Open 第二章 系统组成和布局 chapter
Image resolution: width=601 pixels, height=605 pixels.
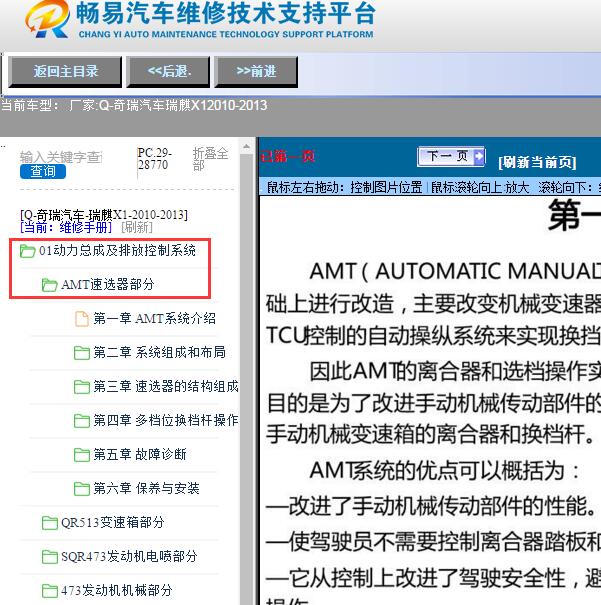pyautogui.click(x=159, y=352)
